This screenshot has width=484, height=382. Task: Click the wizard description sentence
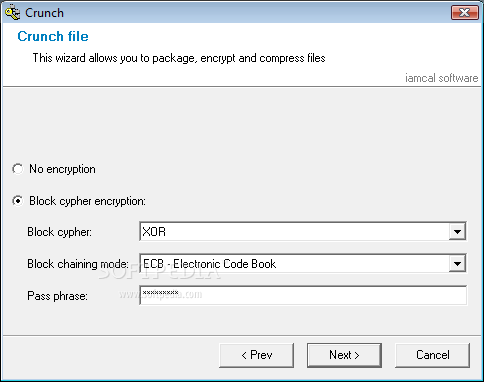coord(179,58)
